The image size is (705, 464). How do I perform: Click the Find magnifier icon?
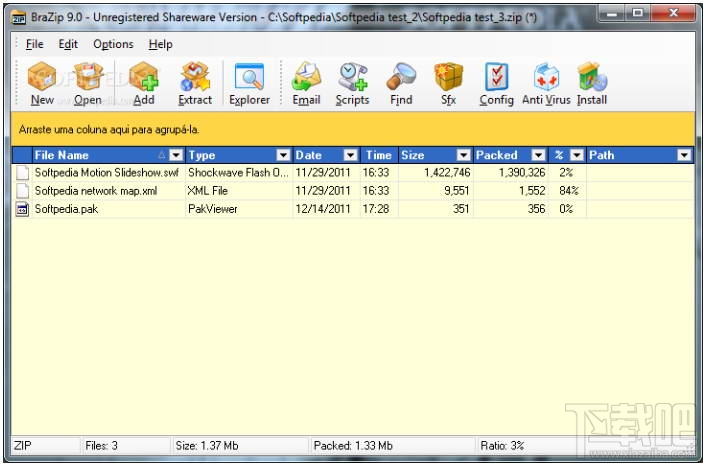tap(401, 77)
